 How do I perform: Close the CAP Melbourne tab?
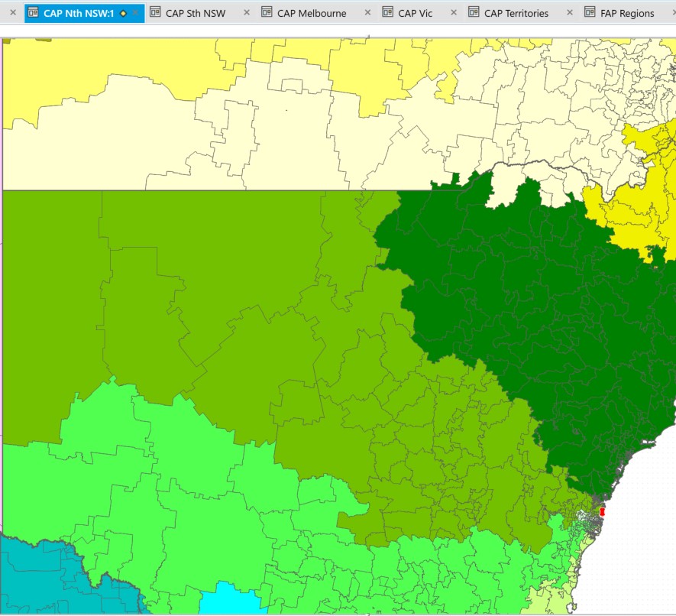[x=367, y=13]
